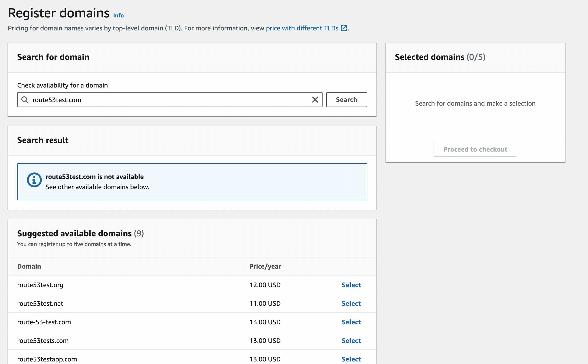Screen dimensions: 588x364
Task: Select route53tests.com domain
Action: point(351,340)
